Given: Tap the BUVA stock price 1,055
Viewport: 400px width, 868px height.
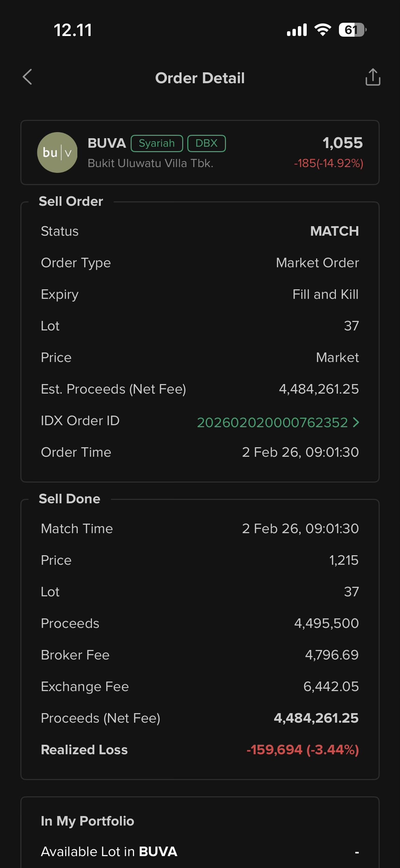Looking at the screenshot, I should pyautogui.click(x=342, y=143).
